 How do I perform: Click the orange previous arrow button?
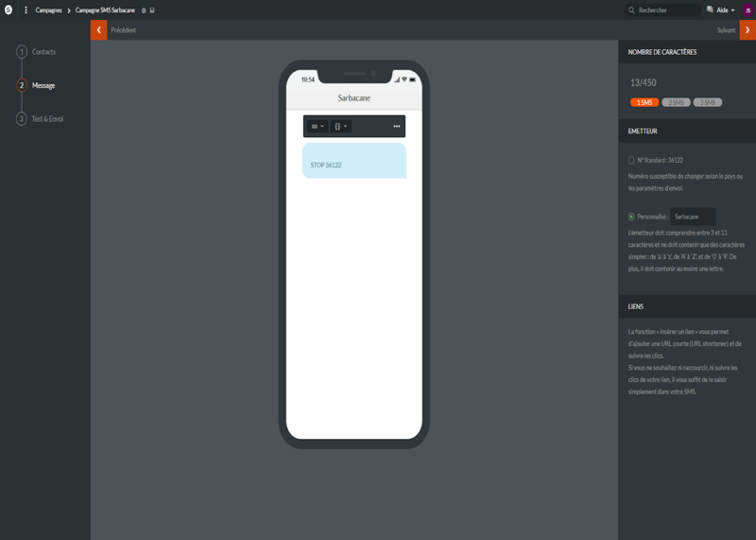(98, 30)
